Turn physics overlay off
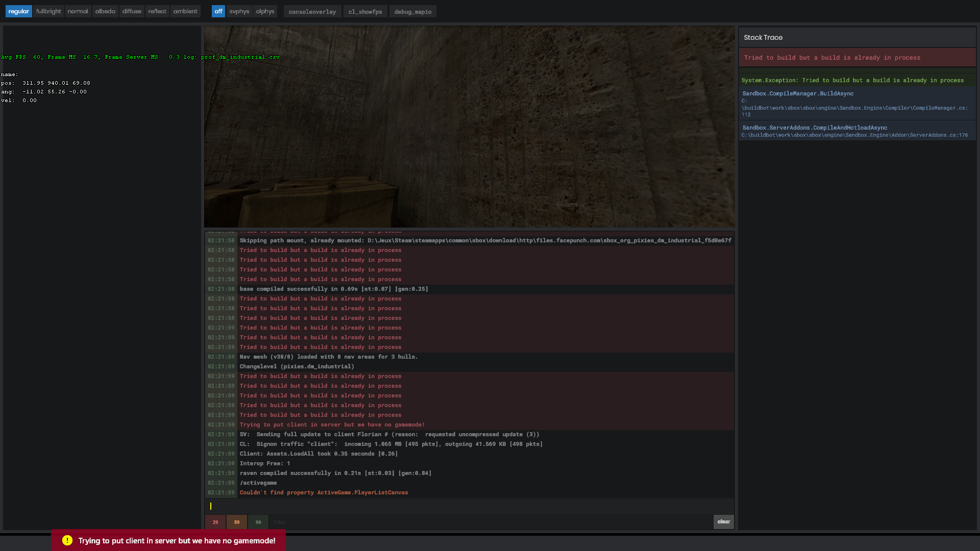Screen dimensions: 980x551 218,11
